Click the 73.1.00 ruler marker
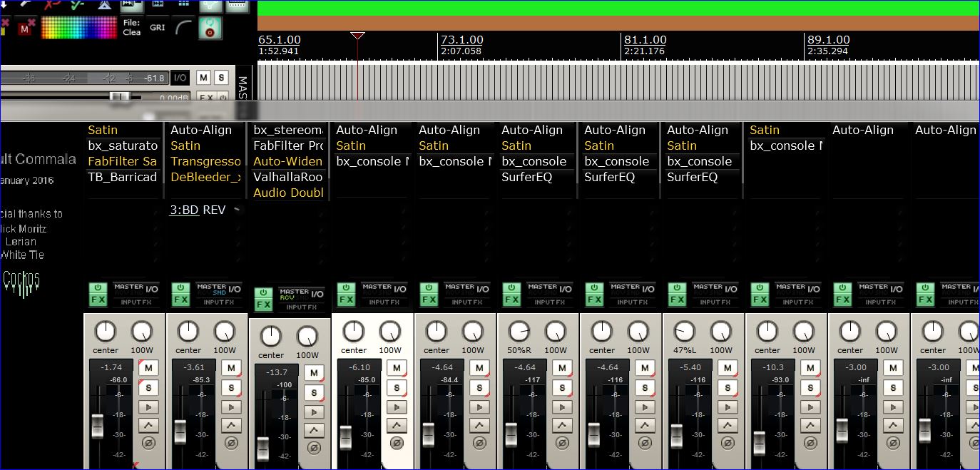 pos(461,40)
